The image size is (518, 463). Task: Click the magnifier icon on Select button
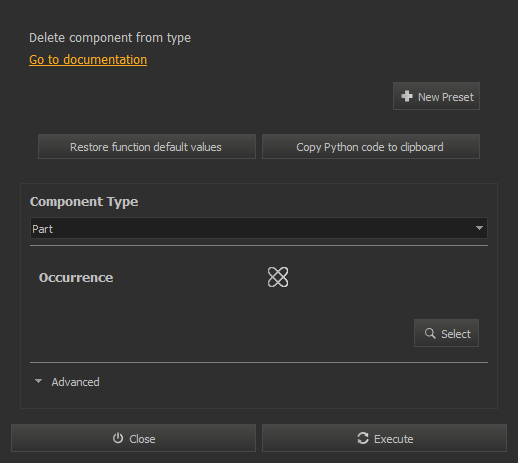coord(430,333)
